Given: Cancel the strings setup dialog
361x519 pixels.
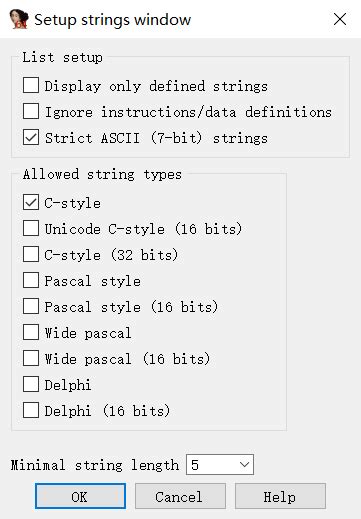Looking at the screenshot, I should [x=180, y=496].
